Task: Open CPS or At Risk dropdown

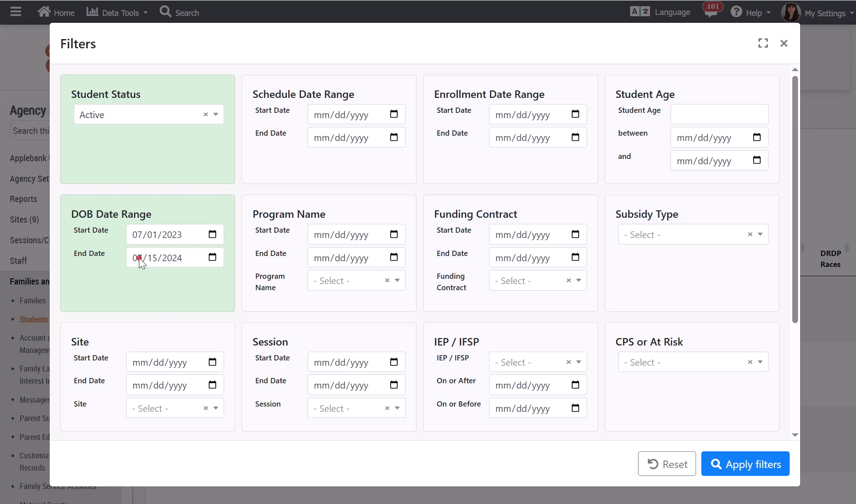Action: click(760, 362)
